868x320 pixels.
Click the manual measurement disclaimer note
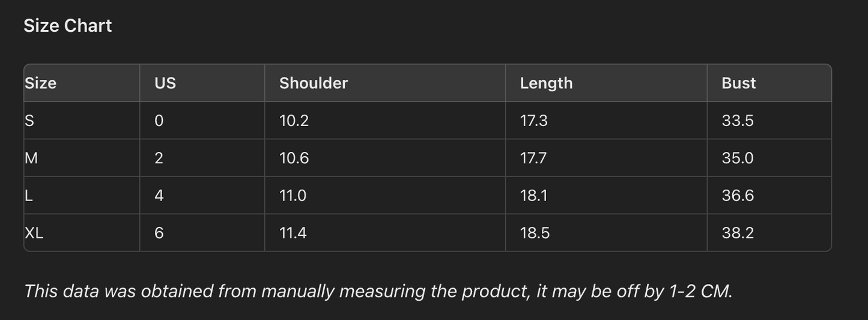click(x=378, y=291)
